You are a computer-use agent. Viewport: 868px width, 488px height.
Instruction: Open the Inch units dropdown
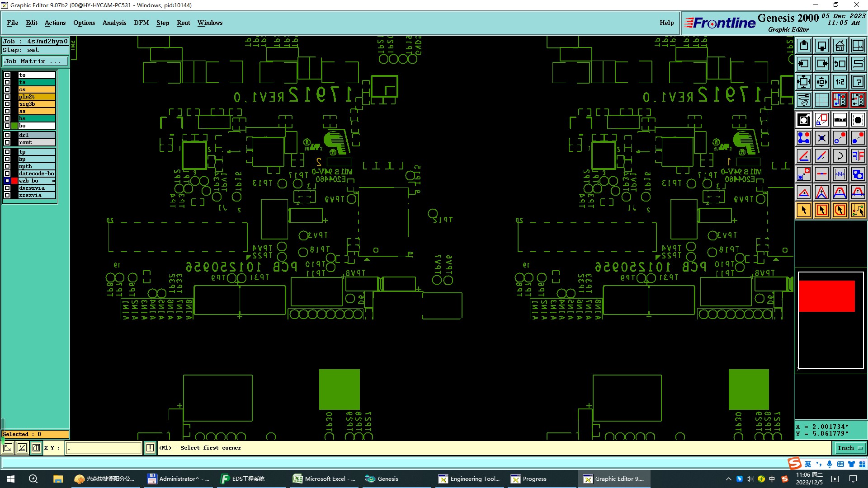(x=850, y=448)
